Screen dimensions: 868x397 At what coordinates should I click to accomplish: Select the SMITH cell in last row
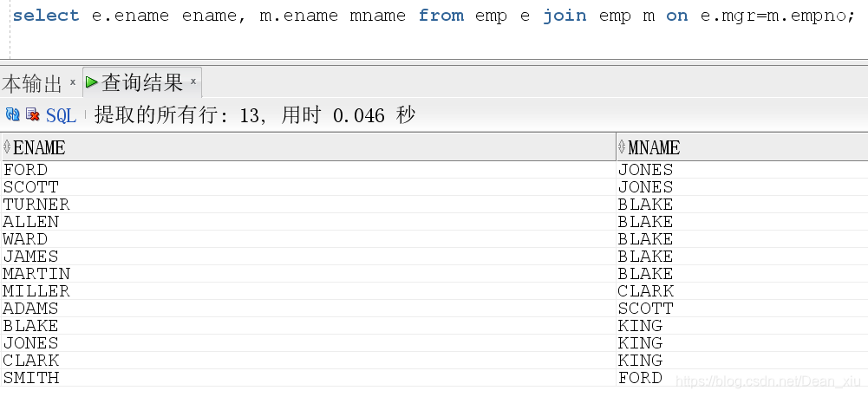[309, 378]
